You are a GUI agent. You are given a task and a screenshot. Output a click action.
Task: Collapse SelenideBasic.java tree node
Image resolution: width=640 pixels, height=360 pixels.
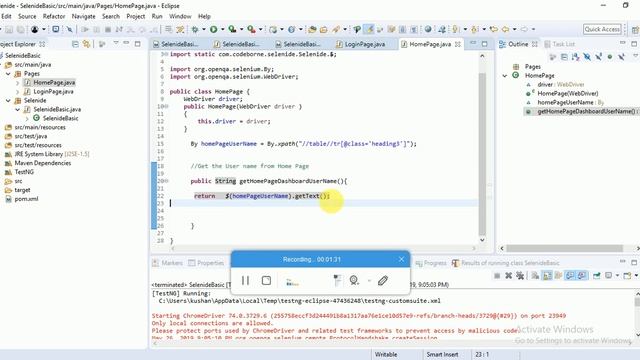tap(17, 109)
